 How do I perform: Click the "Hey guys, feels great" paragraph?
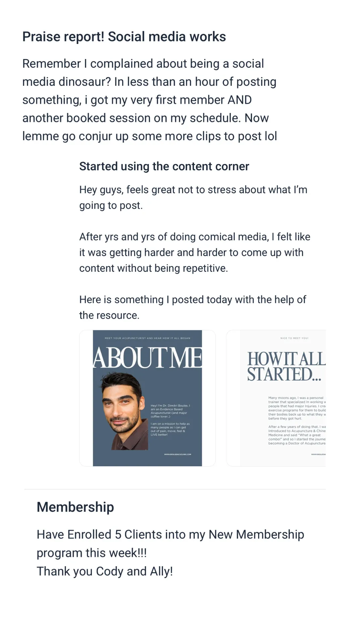[x=193, y=197]
